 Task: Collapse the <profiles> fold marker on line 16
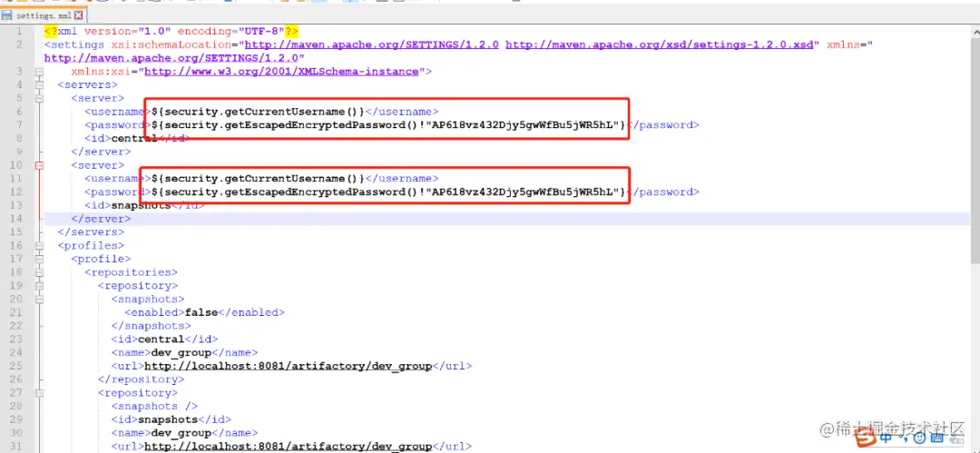tap(39, 245)
